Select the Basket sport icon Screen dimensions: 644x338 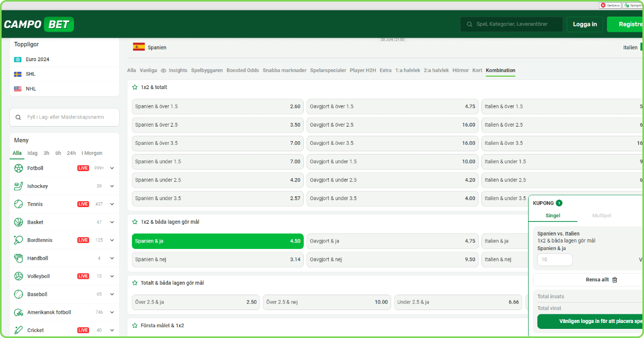(x=19, y=222)
